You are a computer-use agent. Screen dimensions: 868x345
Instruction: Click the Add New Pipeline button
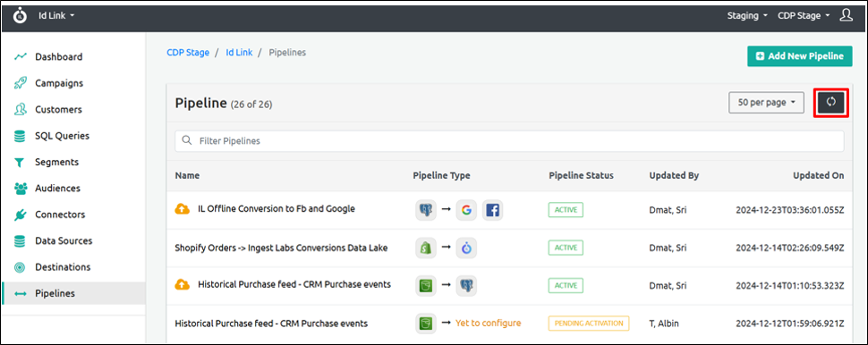[799, 55]
